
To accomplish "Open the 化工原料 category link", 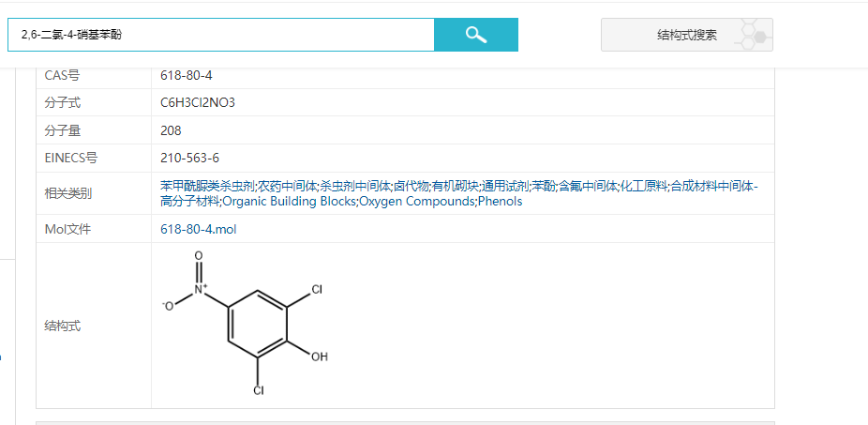I will [x=644, y=186].
